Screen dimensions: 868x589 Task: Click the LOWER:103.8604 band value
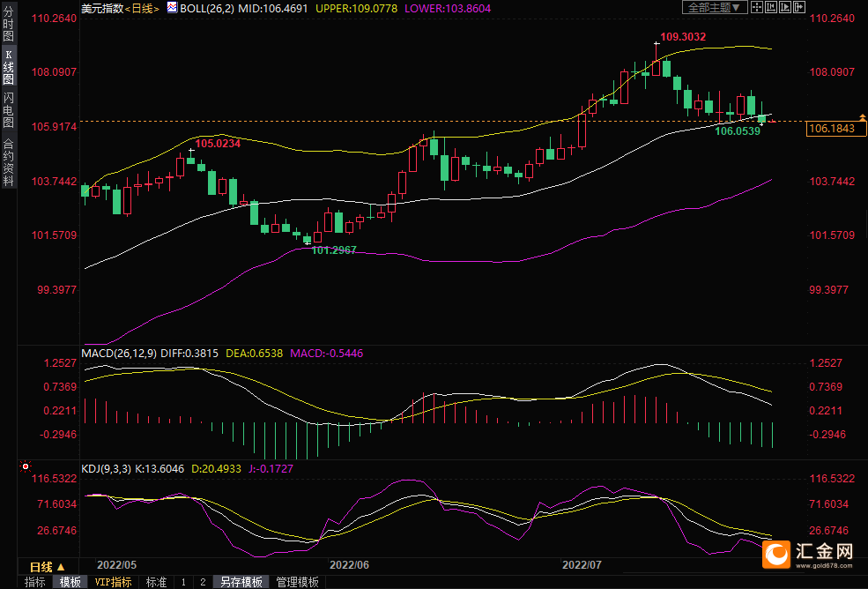[448, 8]
